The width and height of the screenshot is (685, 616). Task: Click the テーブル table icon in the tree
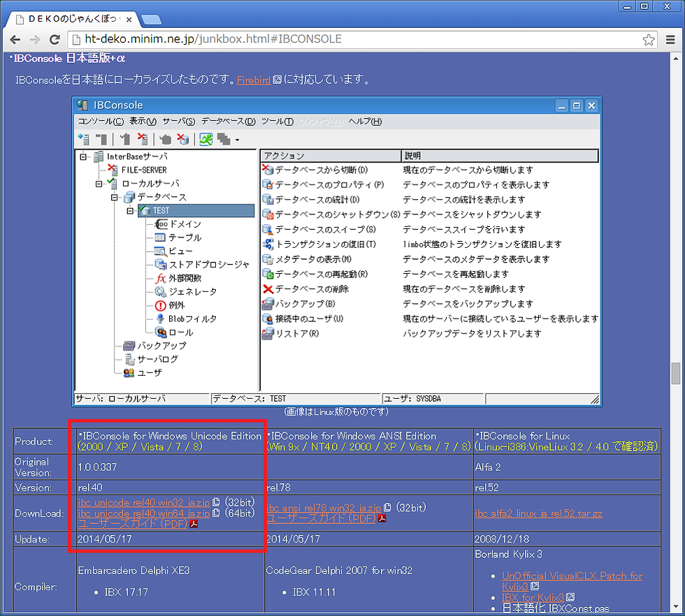pyautogui.click(x=160, y=237)
